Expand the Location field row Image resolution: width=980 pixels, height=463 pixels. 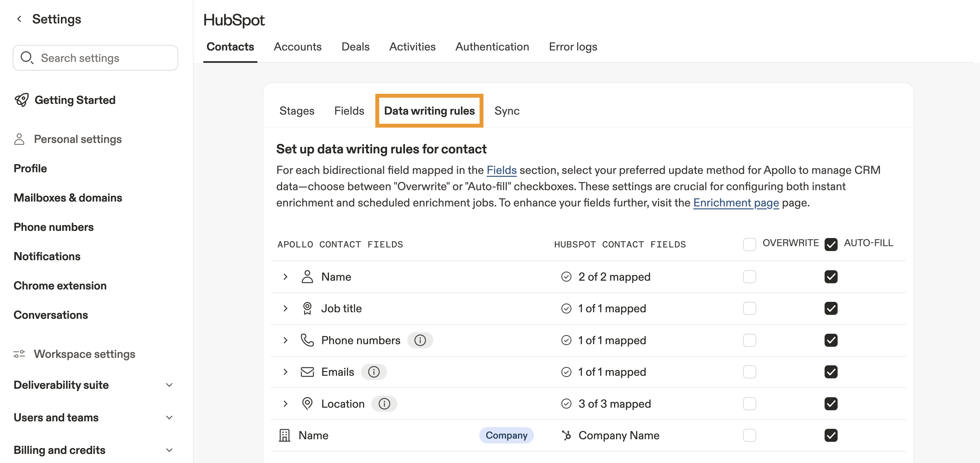click(285, 404)
